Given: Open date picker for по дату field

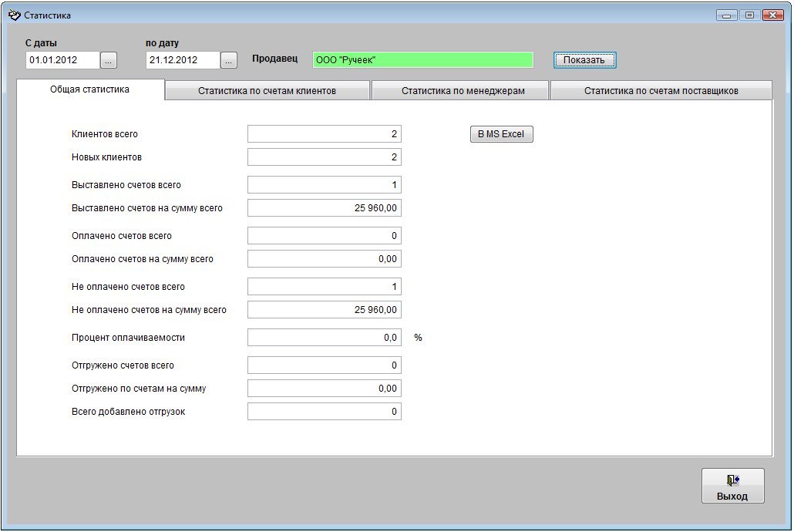Looking at the screenshot, I should tap(229, 60).
